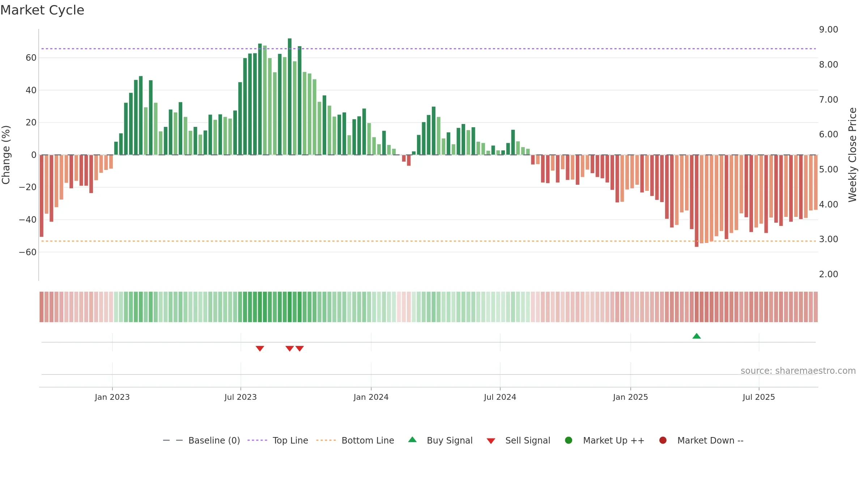Click the Market Up ++ legend label
The width and height of the screenshot is (868, 488).
pos(614,440)
